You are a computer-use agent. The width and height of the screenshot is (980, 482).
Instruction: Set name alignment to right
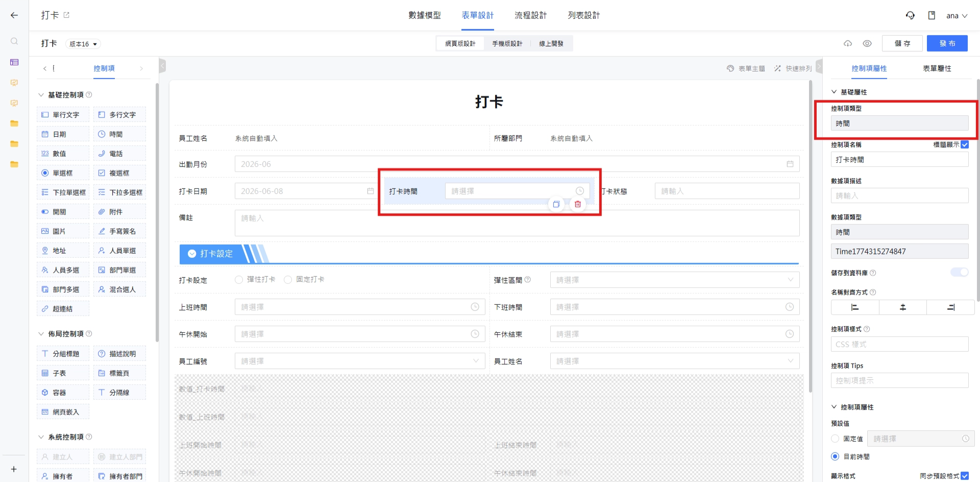950,307
